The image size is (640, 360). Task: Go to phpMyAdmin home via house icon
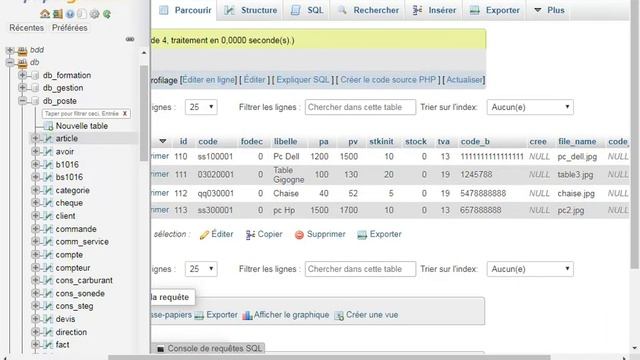pos(45,14)
